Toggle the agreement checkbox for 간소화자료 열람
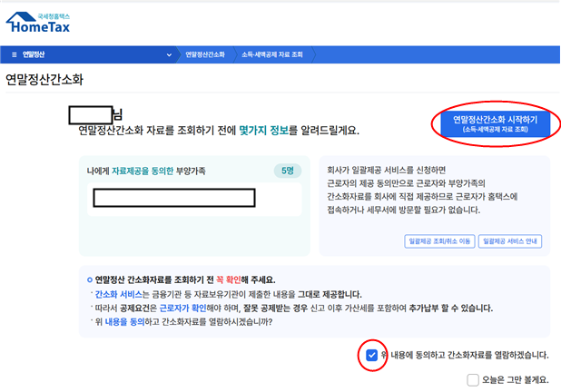The image size is (561, 392). [x=372, y=355]
